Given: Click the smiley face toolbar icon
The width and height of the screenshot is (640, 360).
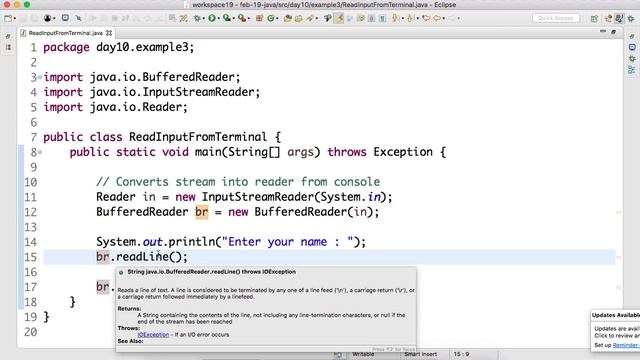Looking at the screenshot, I should (x=65, y=18).
